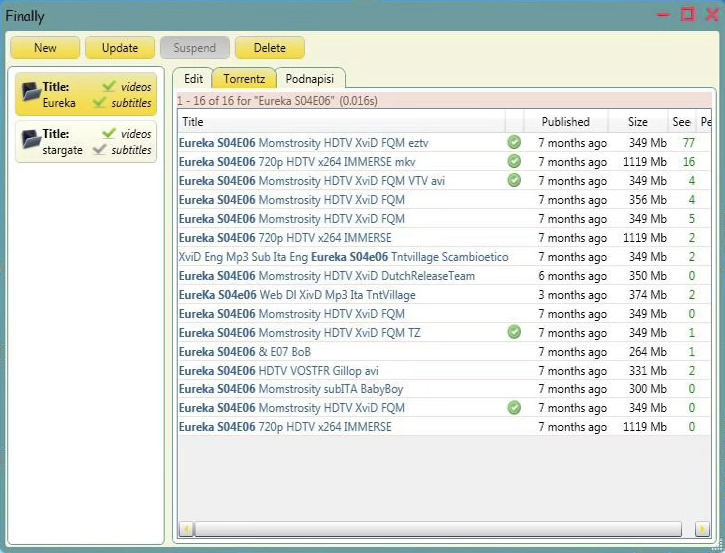This screenshot has width=725, height=553.
Task: Toggle videos checkmark for Eureka
Action: (109, 86)
